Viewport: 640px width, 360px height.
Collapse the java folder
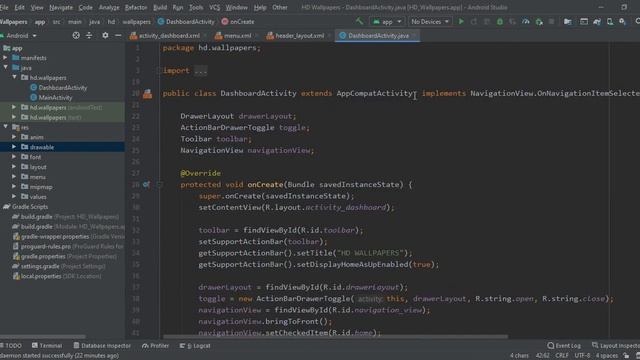pos(5,68)
